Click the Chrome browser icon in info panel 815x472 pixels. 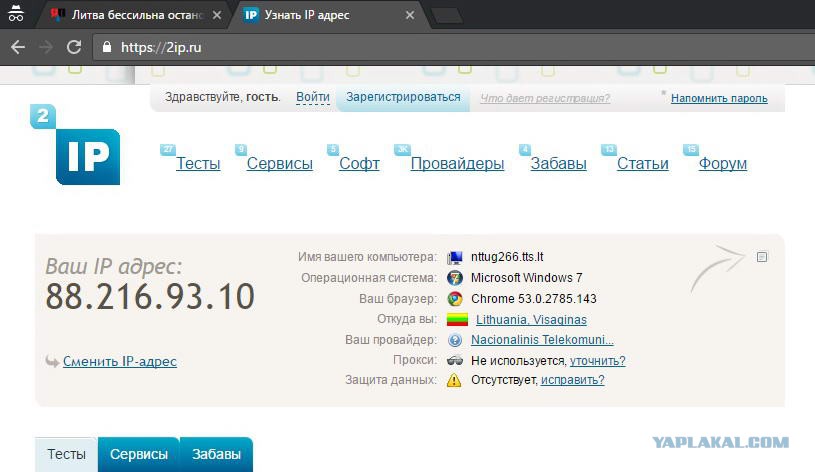[455, 299]
